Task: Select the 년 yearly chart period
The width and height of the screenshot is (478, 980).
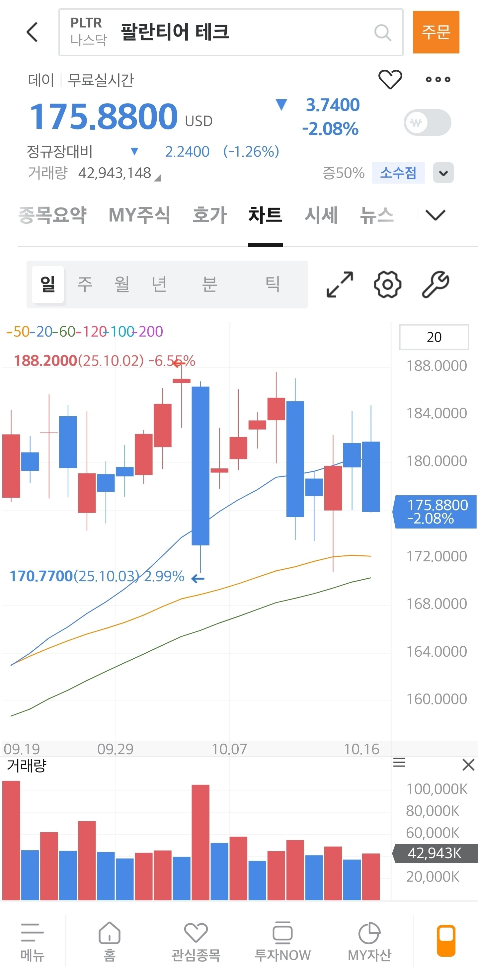Action: 159,284
